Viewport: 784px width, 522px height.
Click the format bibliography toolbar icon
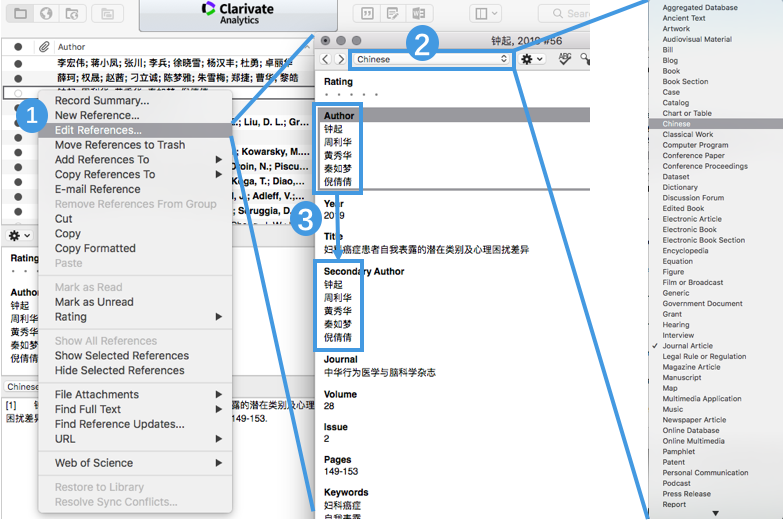click(x=393, y=13)
